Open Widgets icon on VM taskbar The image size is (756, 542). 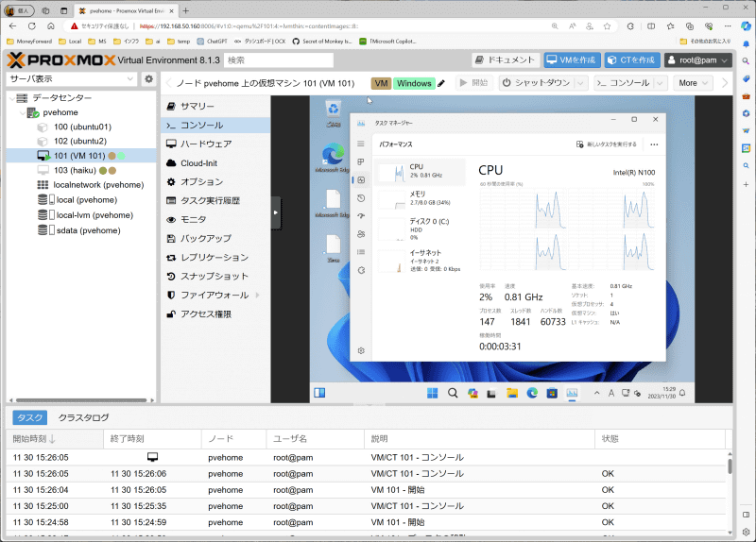(319, 393)
